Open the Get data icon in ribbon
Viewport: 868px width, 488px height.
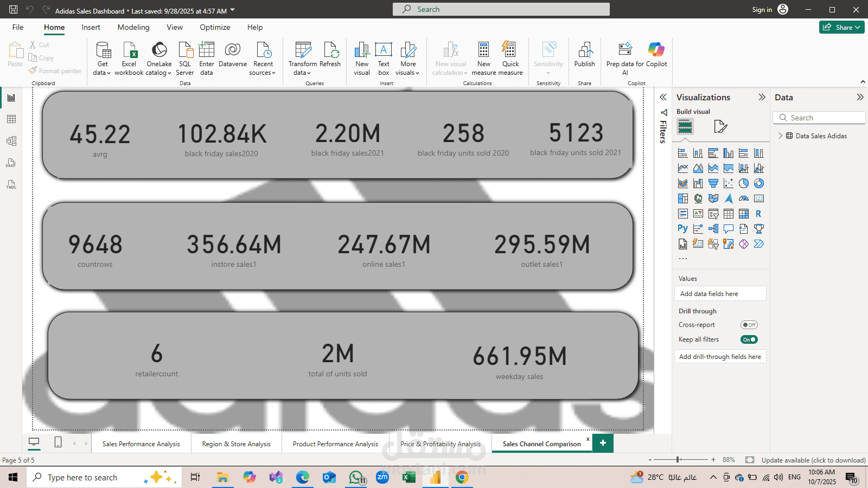pos(103,50)
